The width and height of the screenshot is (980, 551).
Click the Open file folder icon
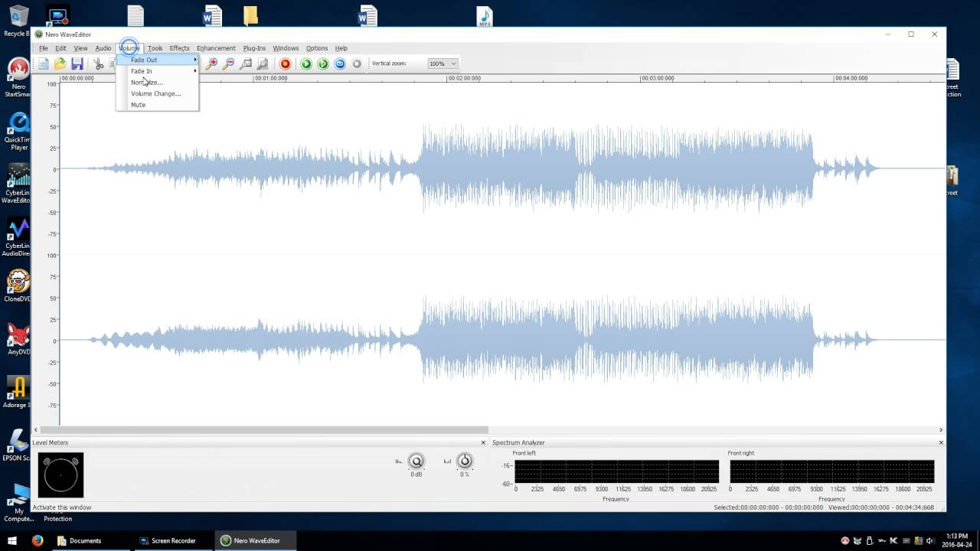point(60,64)
